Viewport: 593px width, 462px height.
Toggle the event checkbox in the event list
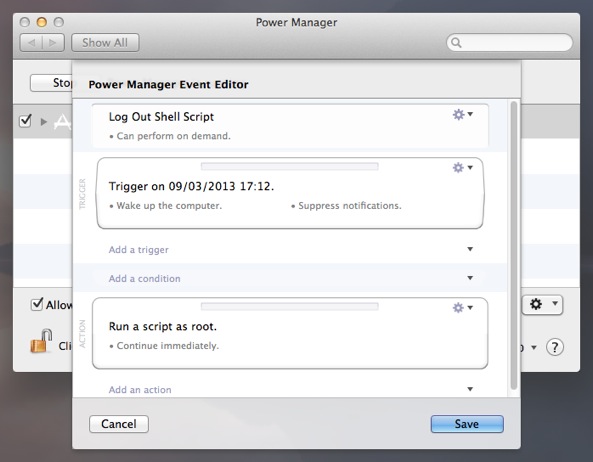(25, 121)
